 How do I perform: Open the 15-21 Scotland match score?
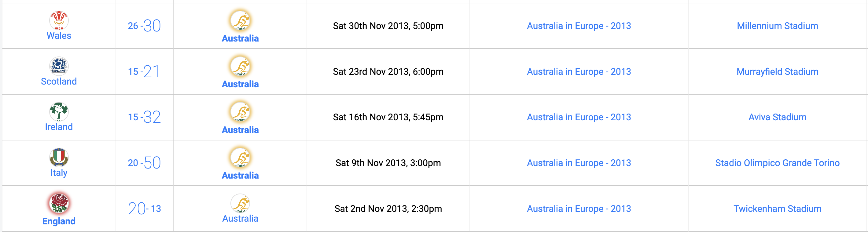tap(144, 71)
